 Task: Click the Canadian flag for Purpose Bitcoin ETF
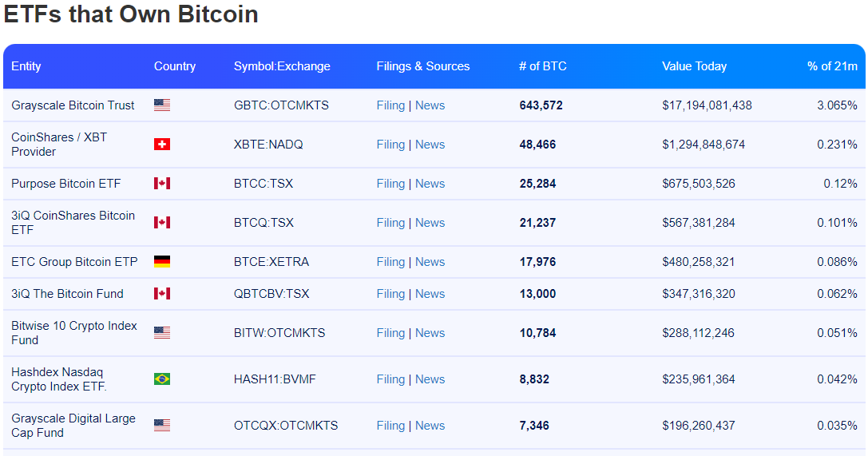pyautogui.click(x=162, y=184)
